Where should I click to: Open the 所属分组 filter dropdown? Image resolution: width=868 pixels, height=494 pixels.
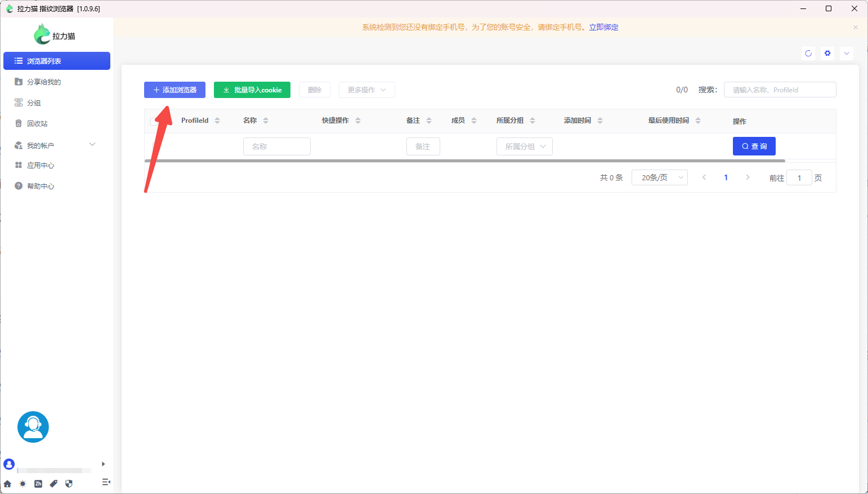(524, 146)
